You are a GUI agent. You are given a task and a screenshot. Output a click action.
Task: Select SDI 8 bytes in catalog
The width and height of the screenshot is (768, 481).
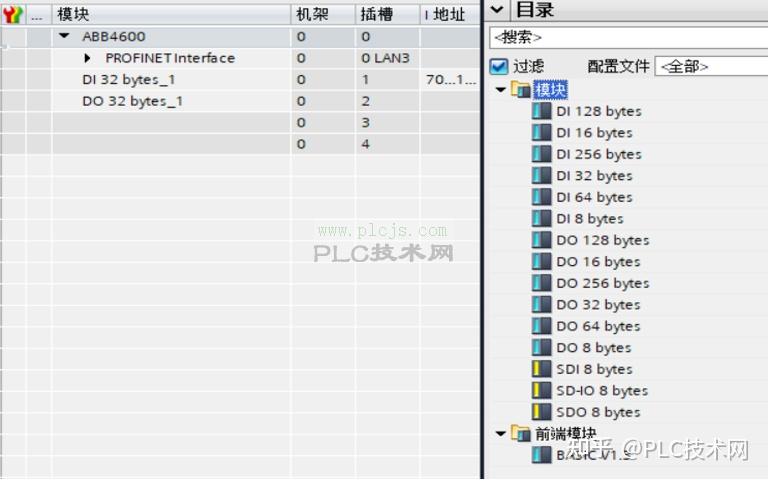pyautogui.click(x=594, y=369)
